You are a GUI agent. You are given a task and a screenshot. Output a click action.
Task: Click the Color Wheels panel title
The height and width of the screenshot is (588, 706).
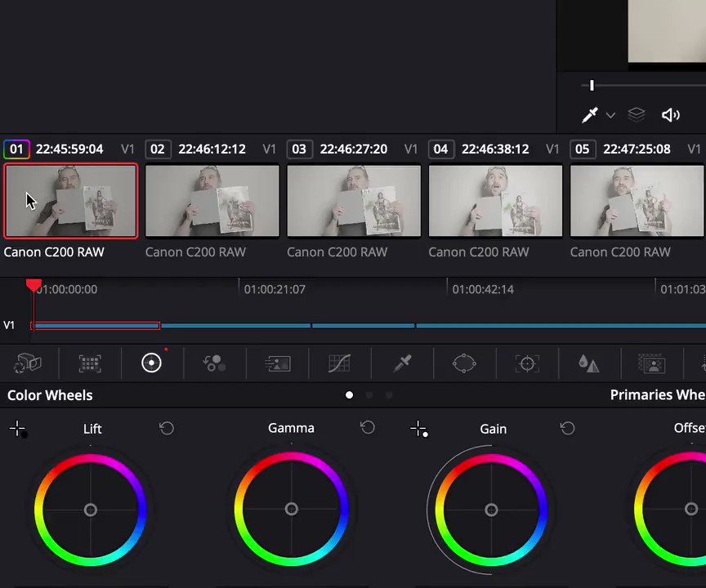click(50, 395)
